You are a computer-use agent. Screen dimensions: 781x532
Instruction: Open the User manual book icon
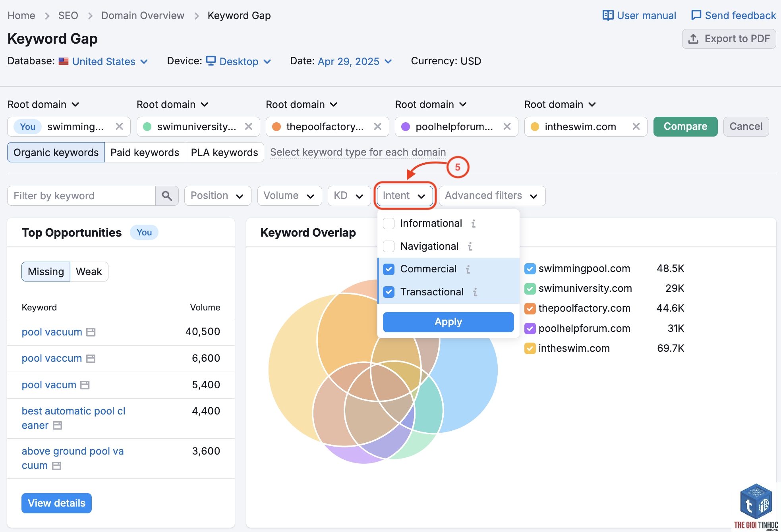tap(608, 15)
